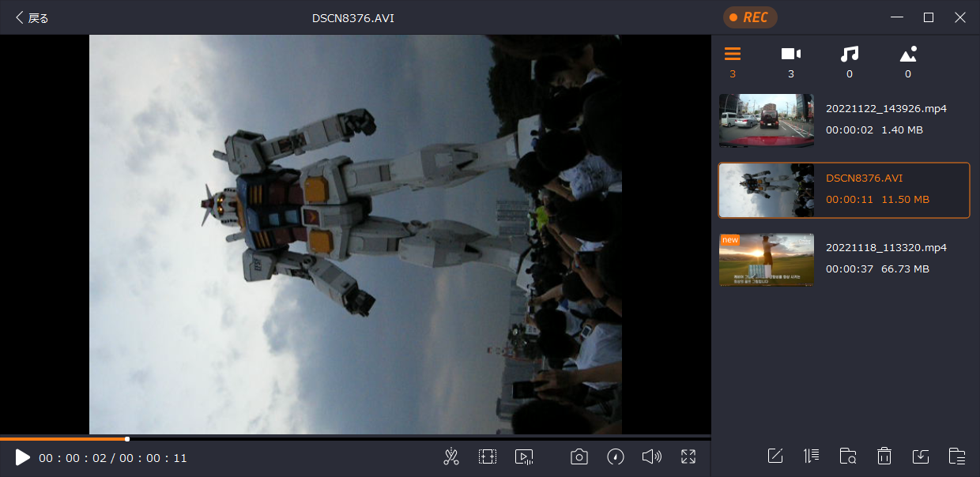Click the back arrow labeled 戻る
This screenshot has width=980, height=477.
click(32, 18)
